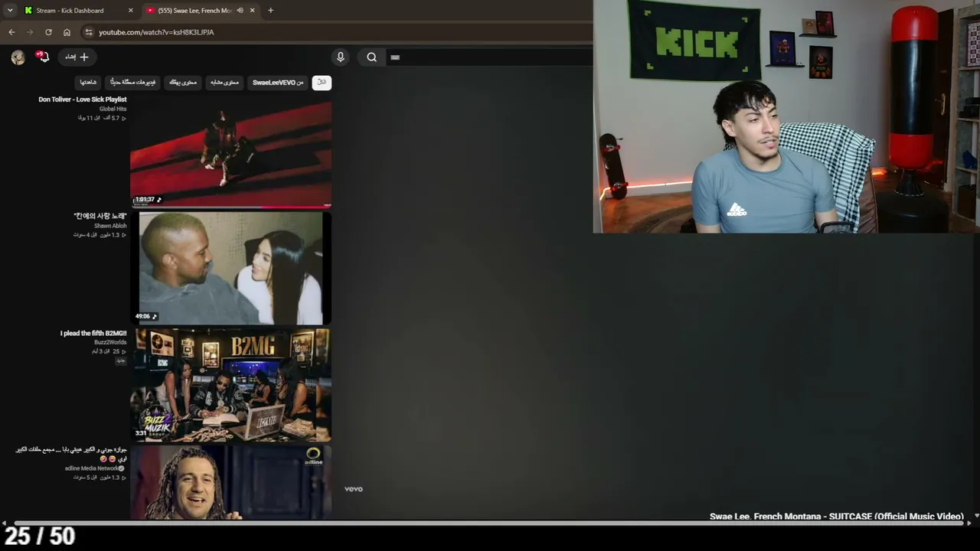Open the browser tab search dropdown
980x551 pixels.
tap(10, 11)
